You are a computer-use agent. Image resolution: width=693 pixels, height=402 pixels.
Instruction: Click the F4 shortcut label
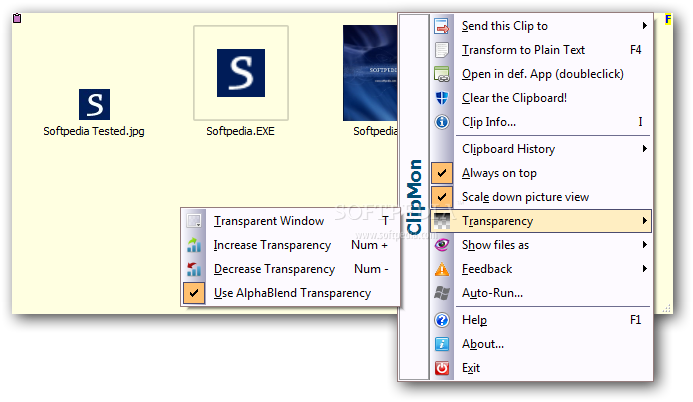636,50
